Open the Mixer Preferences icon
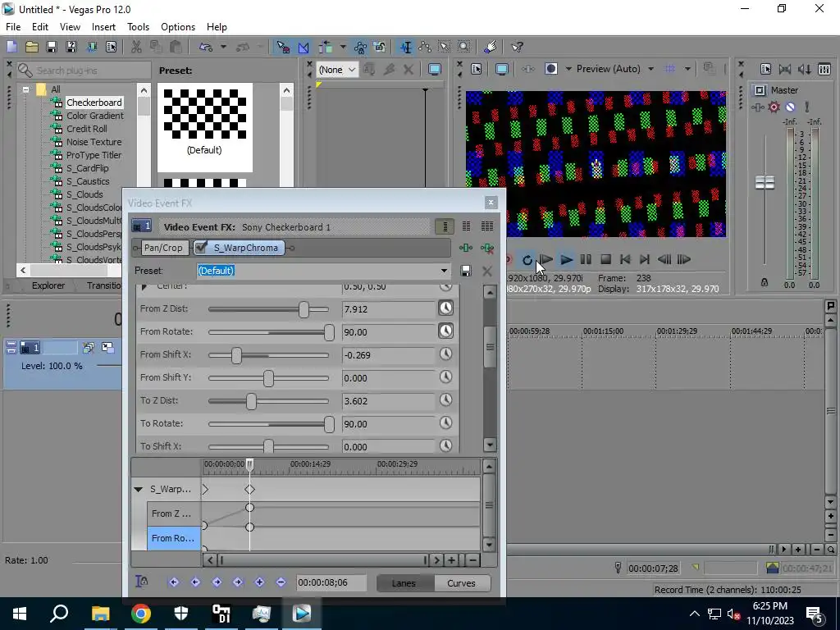 765,70
